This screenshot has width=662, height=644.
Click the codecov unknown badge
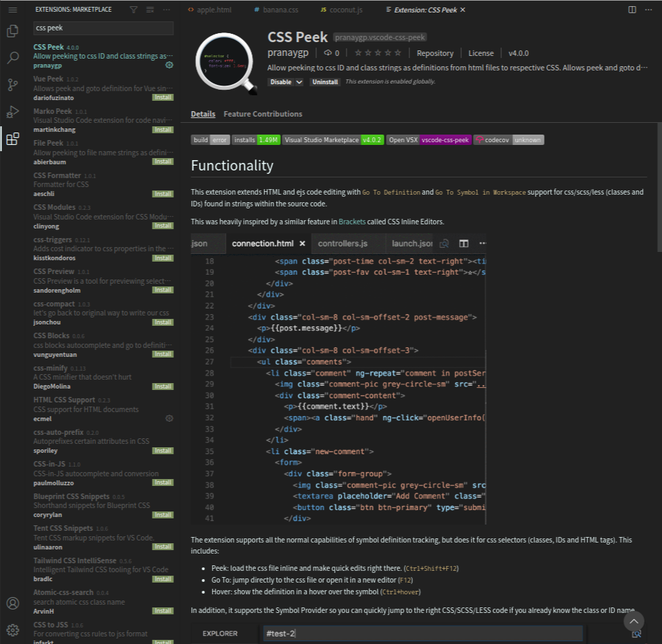[509, 140]
